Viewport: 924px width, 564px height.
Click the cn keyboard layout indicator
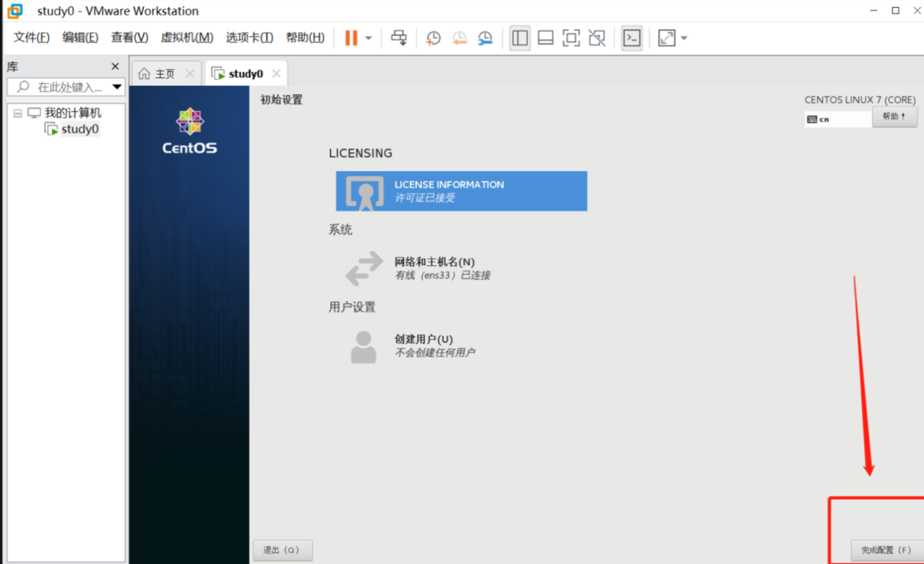click(838, 119)
